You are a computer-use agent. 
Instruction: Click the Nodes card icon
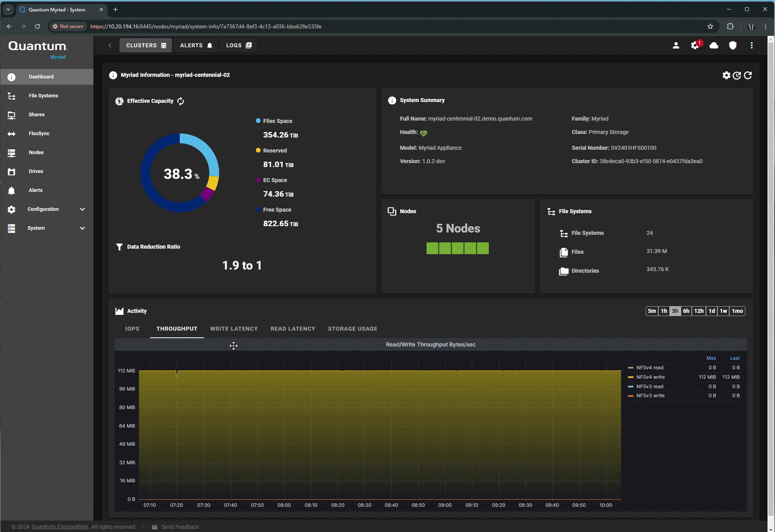pyautogui.click(x=392, y=212)
